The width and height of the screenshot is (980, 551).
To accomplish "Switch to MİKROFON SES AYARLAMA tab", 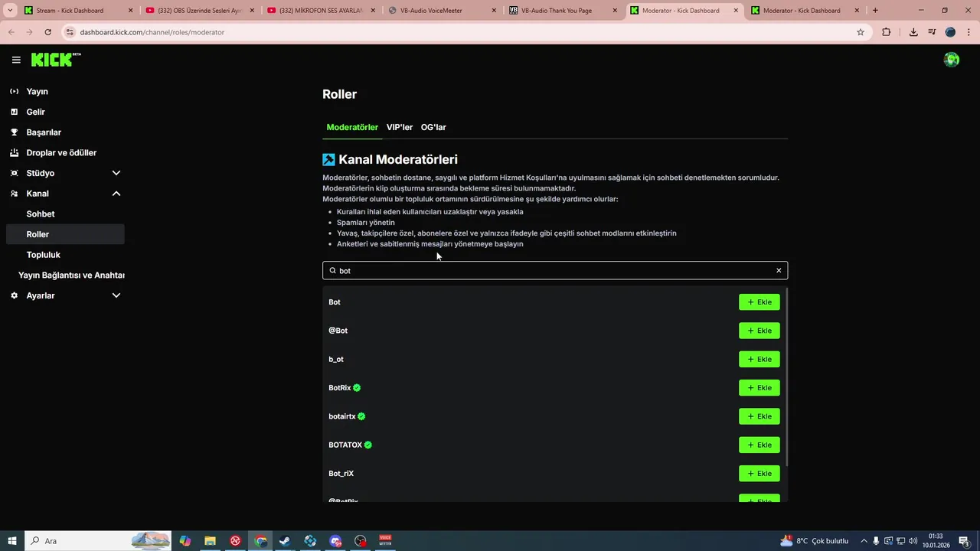I will (x=321, y=11).
